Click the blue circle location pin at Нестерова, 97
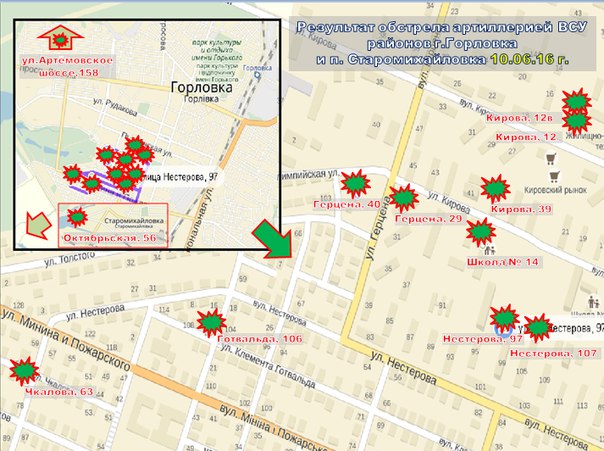Image resolution: width=604 pixels, height=451 pixels. 503,330
